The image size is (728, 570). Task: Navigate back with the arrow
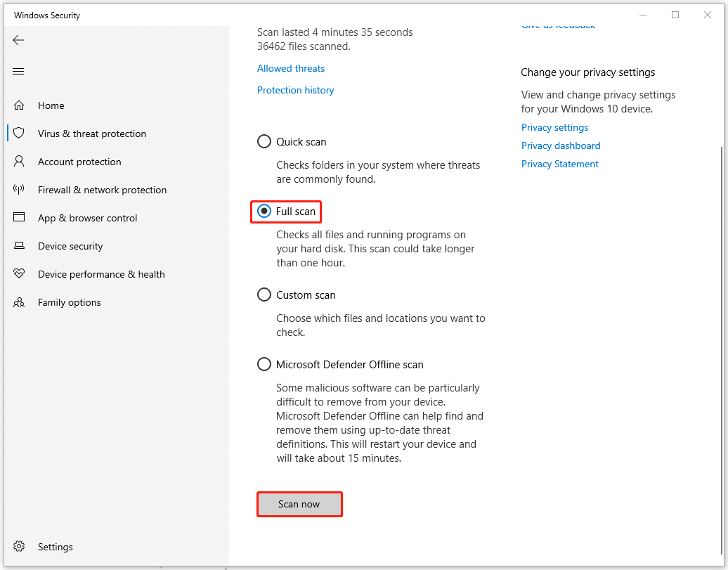(x=18, y=40)
